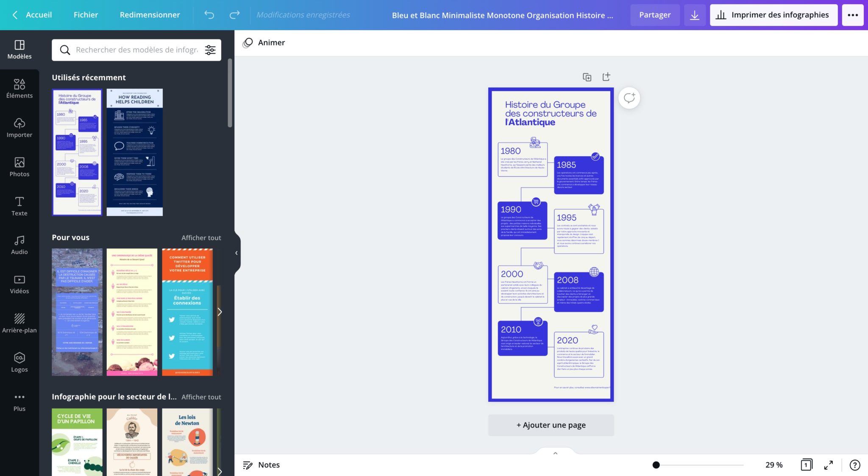Collapse the templates panel with the chevron

coord(236,252)
